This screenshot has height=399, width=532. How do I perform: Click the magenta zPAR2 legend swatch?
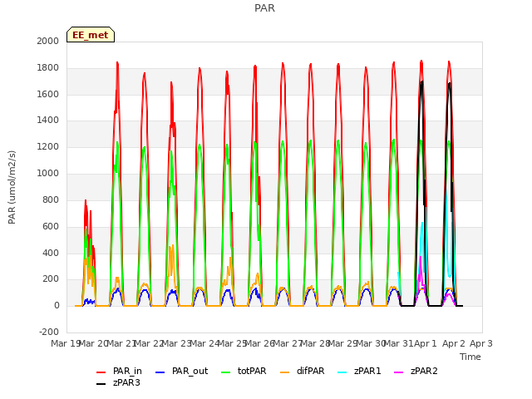coord(399,372)
